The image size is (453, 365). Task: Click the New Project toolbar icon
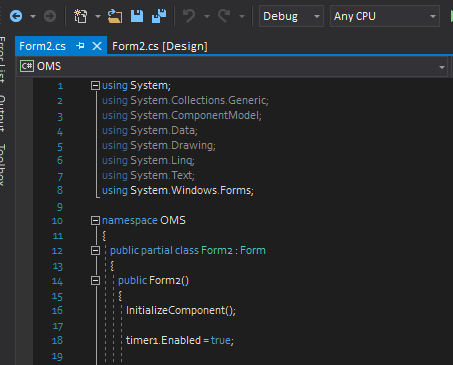tap(80, 16)
